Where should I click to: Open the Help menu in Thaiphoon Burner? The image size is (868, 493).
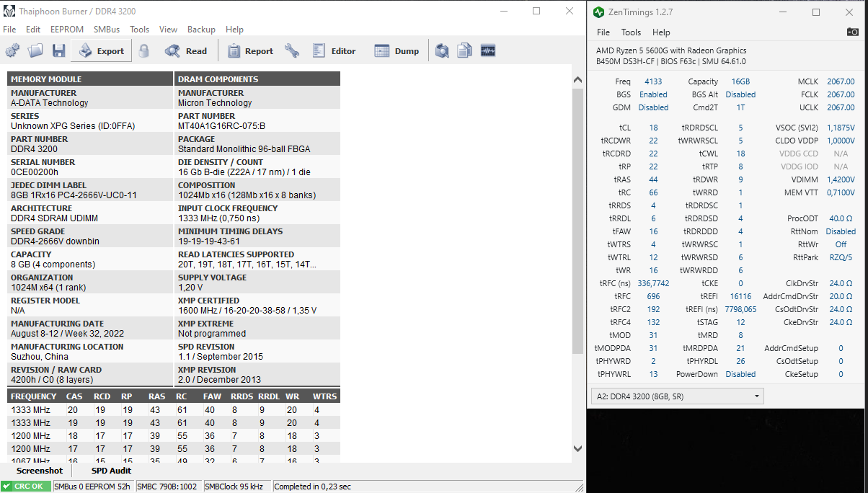tap(234, 30)
